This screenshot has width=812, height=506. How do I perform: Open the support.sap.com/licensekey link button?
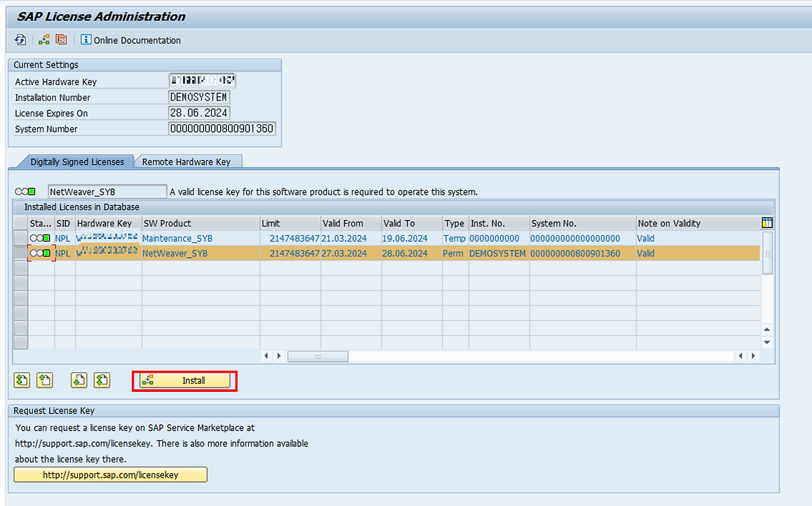[x=110, y=474]
